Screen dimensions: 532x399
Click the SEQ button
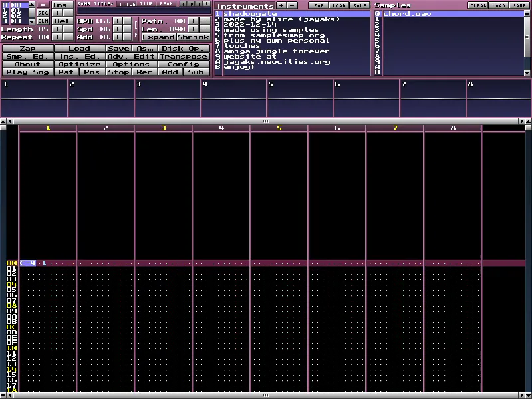click(x=43, y=13)
